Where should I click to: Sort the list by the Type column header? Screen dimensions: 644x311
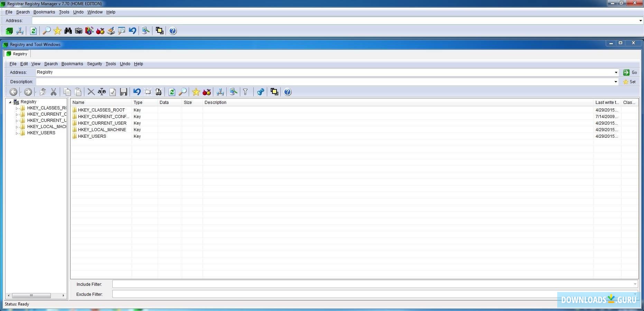tap(144, 103)
